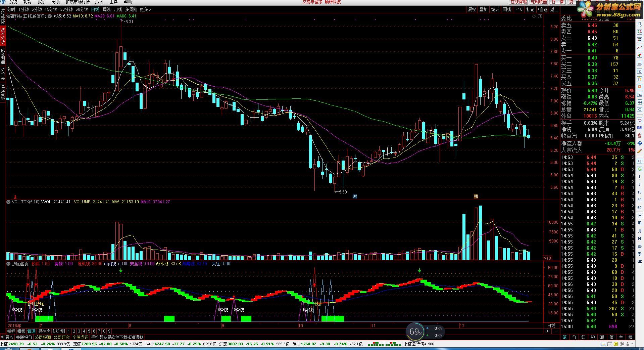Open the F12 trading icon in sidebar

(x=640, y=94)
